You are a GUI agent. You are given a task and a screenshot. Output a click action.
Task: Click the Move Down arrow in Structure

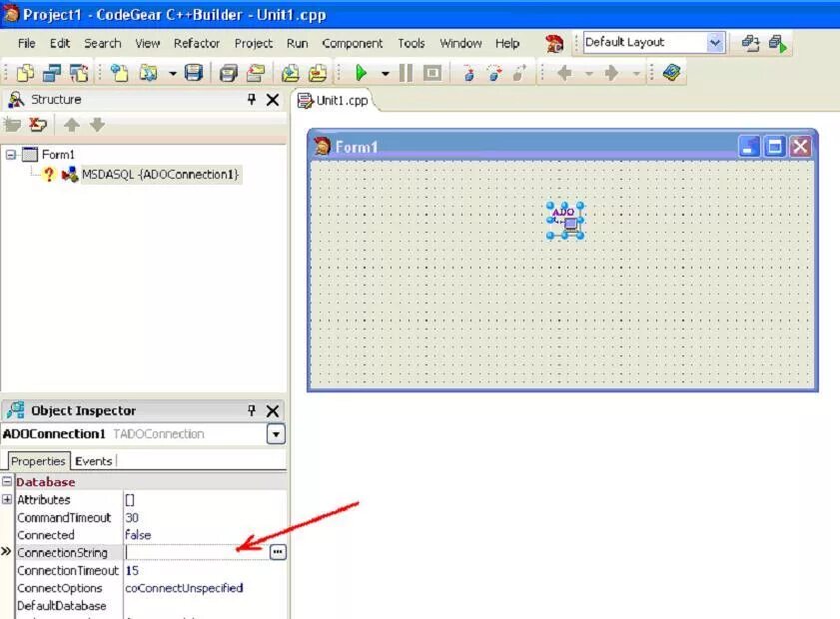(x=97, y=125)
